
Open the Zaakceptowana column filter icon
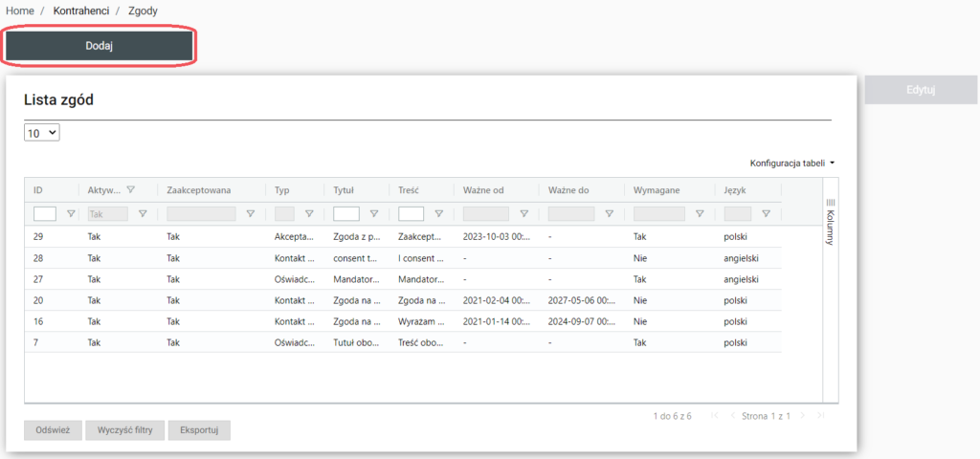pyautogui.click(x=251, y=214)
